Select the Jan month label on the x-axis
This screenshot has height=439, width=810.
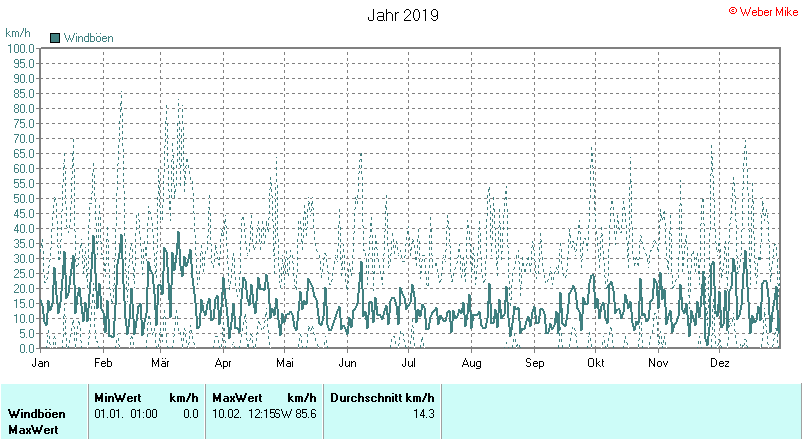pyautogui.click(x=41, y=363)
